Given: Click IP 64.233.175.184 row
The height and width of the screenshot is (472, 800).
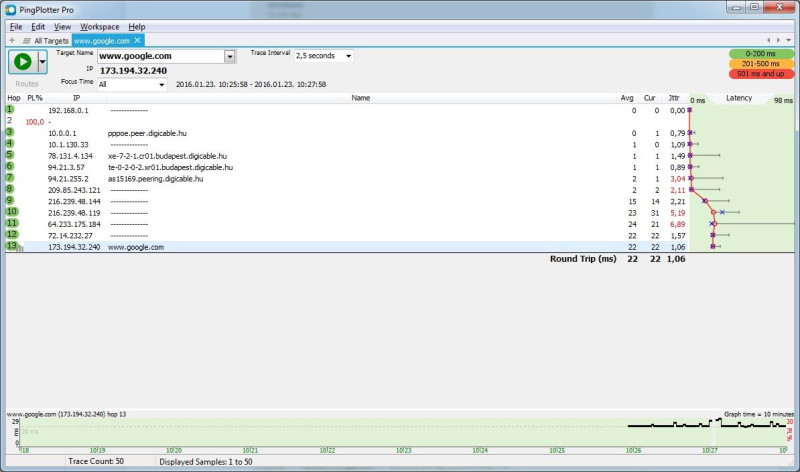Looking at the screenshot, I should (x=74, y=224).
